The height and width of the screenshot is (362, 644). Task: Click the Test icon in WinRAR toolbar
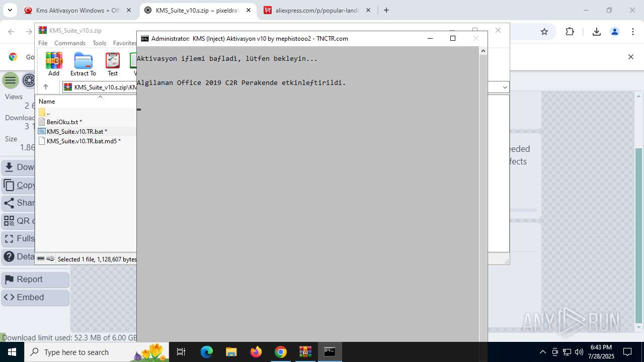113,64
